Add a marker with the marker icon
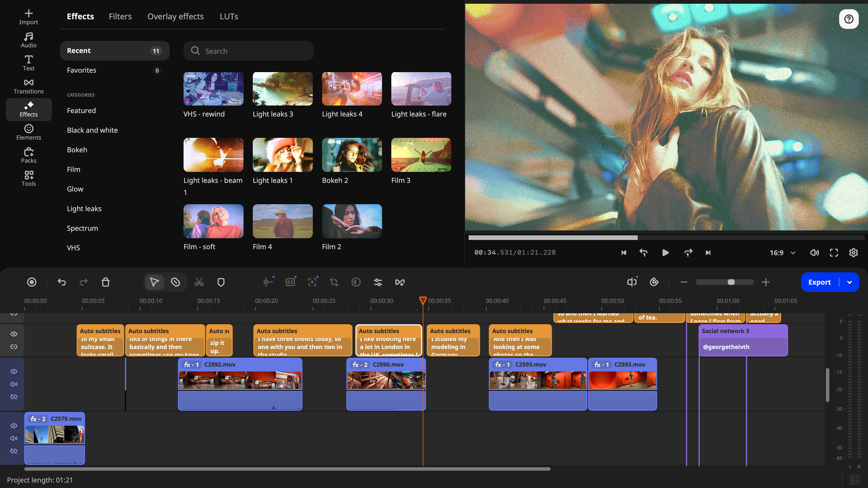Screen dimensions: 868x488 pyautogui.click(x=221, y=282)
